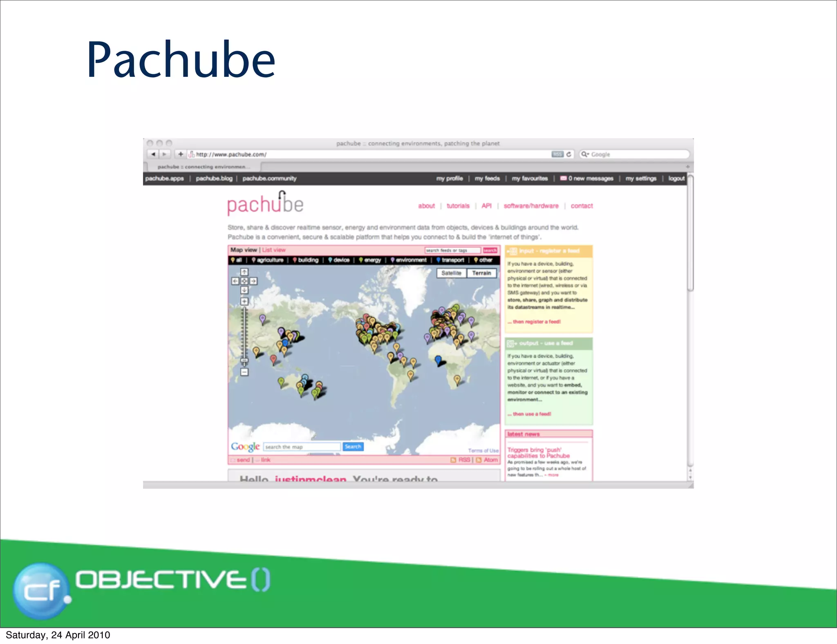Screen dimensions: 837x644
Task: Click the browser reload icon
Action: [568, 154]
